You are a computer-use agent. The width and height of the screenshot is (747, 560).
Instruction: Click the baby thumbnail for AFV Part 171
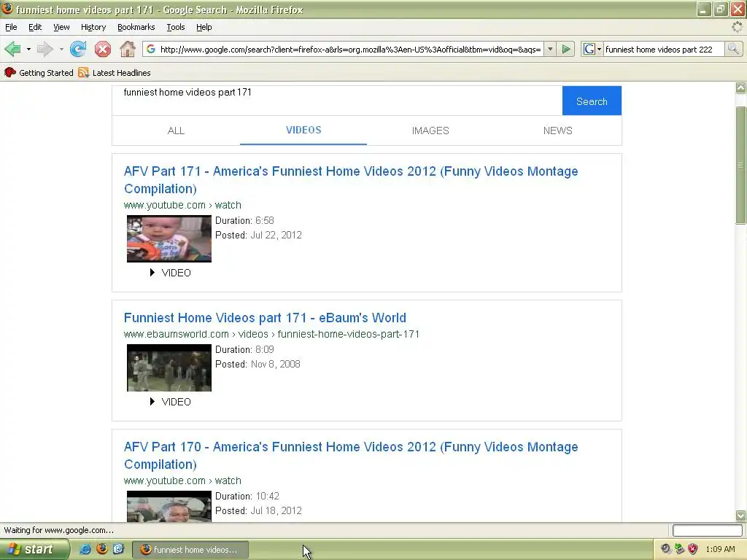(169, 238)
